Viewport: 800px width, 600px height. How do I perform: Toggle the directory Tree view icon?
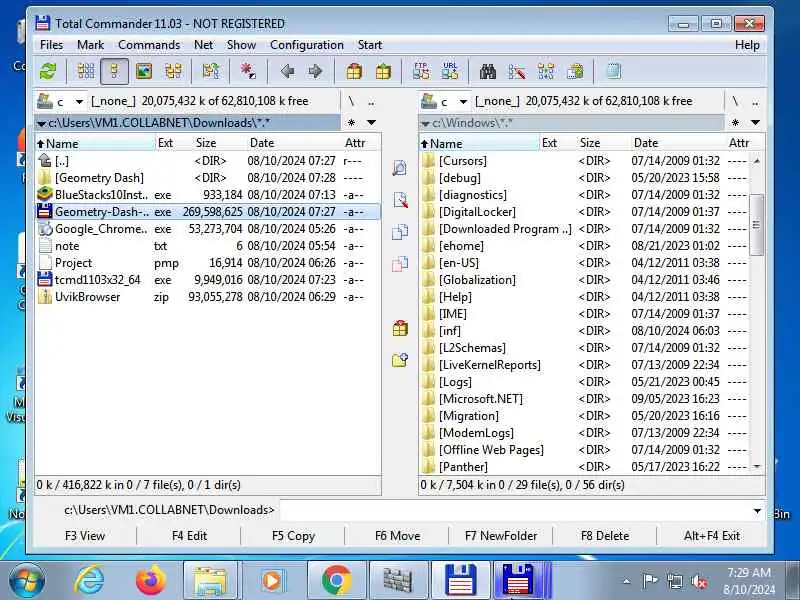173,71
